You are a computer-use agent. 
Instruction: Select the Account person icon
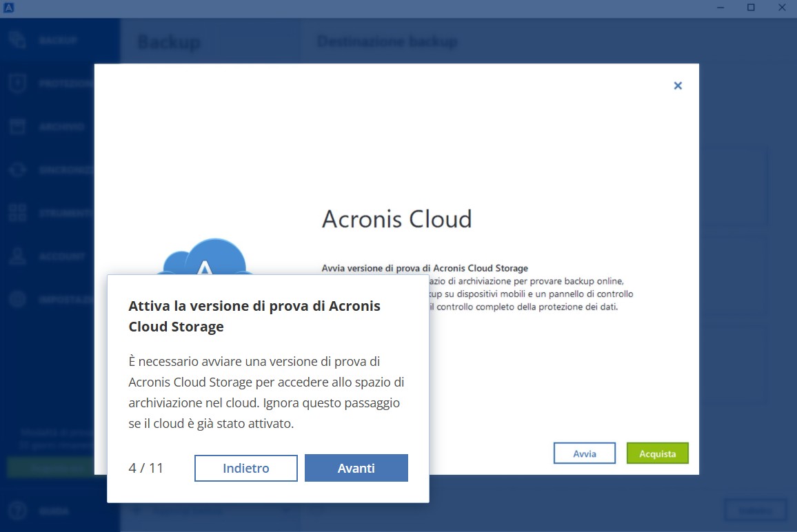click(18, 256)
